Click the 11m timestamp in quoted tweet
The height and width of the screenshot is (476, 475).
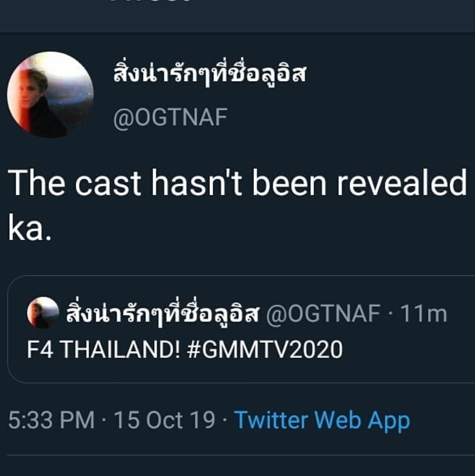423,314
